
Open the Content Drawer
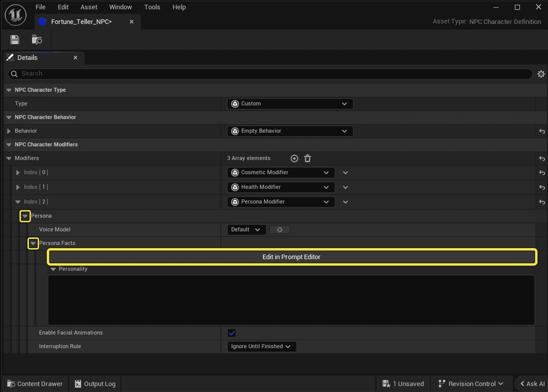pyautogui.click(x=35, y=384)
